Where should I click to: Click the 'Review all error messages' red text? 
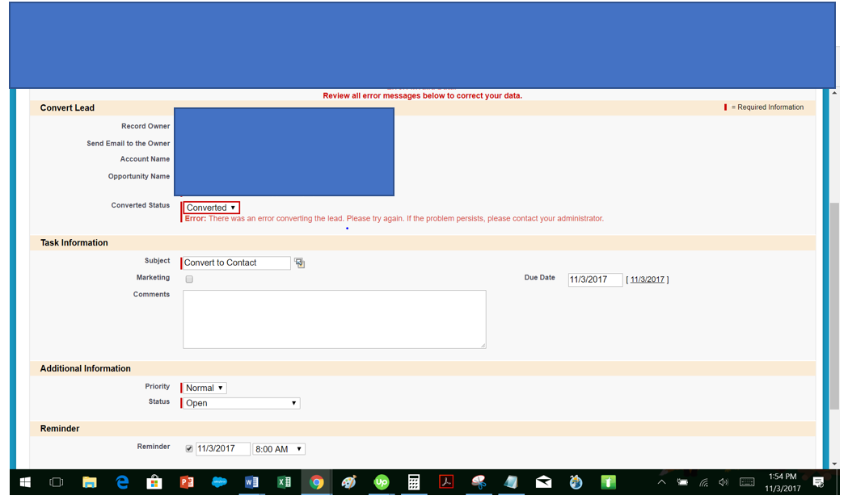(x=422, y=96)
